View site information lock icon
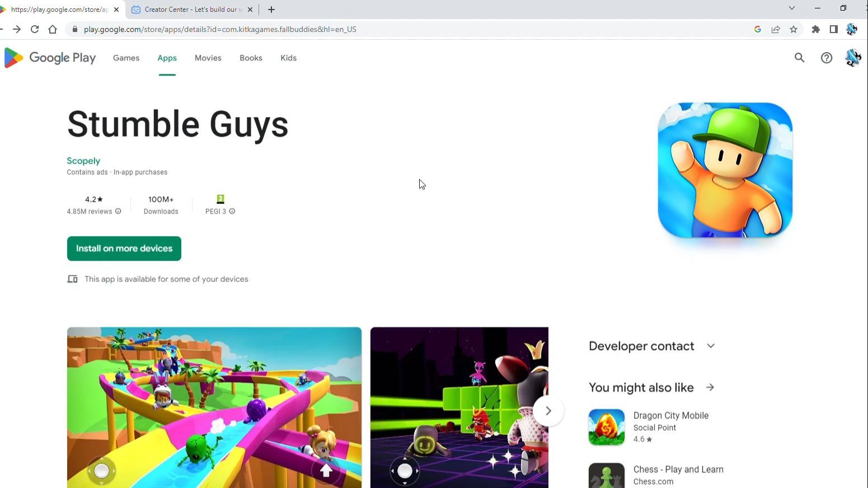 [x=74, y=29]
